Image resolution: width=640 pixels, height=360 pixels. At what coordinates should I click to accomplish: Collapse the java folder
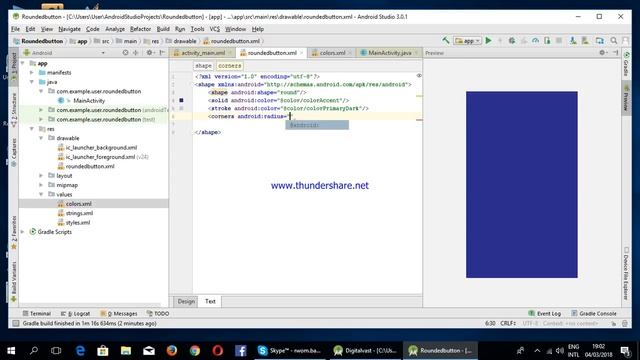[x=32, y=82]
